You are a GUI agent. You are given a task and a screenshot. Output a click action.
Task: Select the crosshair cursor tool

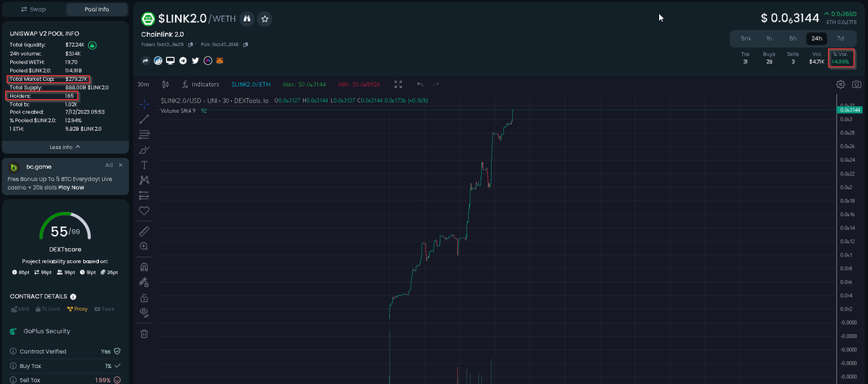[144, 104]
